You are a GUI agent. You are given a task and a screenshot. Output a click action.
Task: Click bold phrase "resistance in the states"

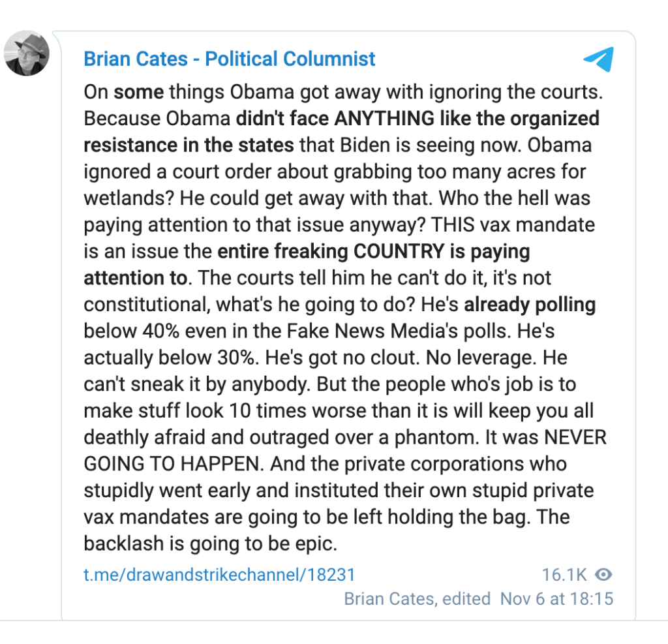point(189,146)
